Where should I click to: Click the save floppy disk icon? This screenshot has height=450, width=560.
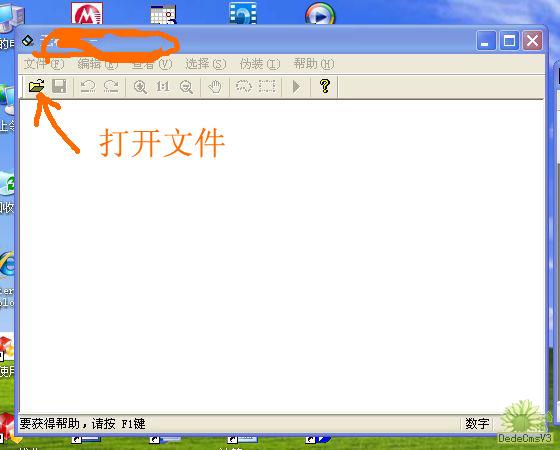pos(59,86)
